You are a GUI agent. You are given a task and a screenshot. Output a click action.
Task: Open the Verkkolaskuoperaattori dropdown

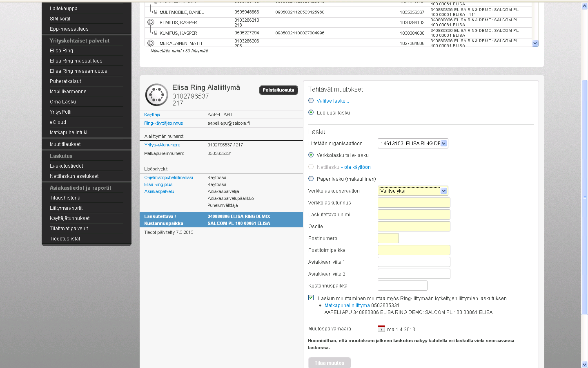coord(413,191)
